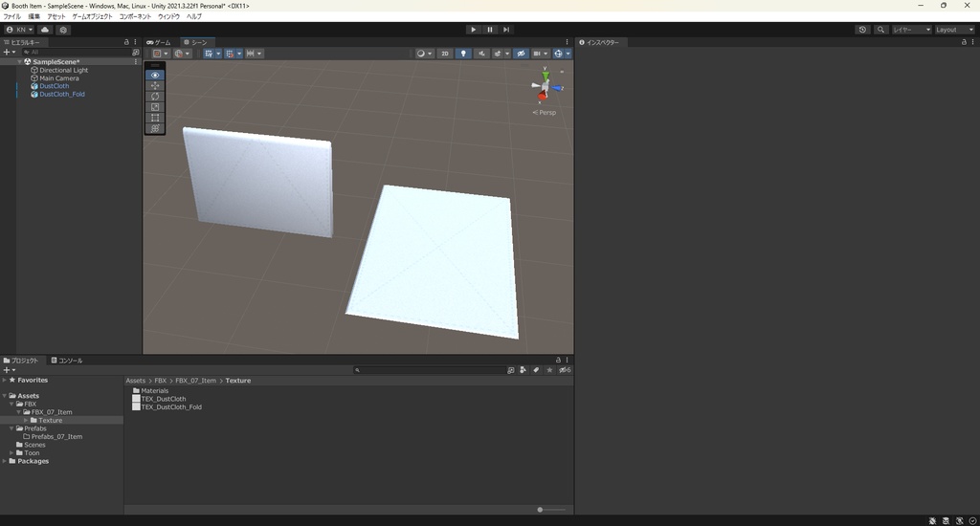Screen dimensions: 980x526
Task: Expand the Packages folder in Project tree
Action: pos(5,461)
